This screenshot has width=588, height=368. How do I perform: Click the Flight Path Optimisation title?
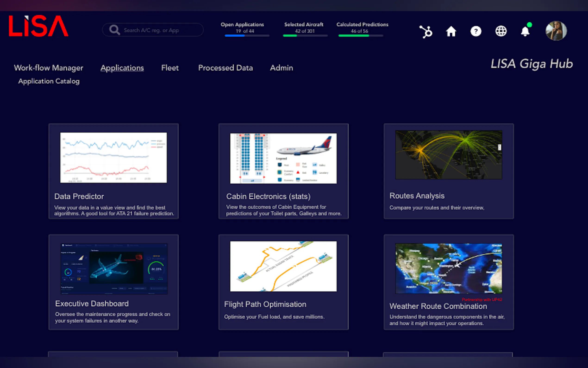click(265, 304)
